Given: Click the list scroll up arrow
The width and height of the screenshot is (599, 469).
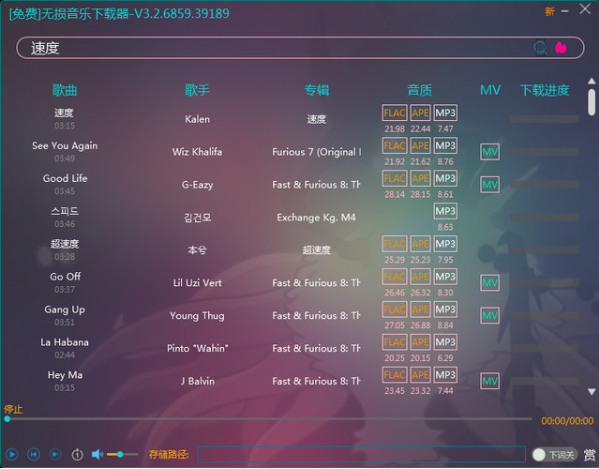Looking at the screenshot, I should click(x=591, y=81).
